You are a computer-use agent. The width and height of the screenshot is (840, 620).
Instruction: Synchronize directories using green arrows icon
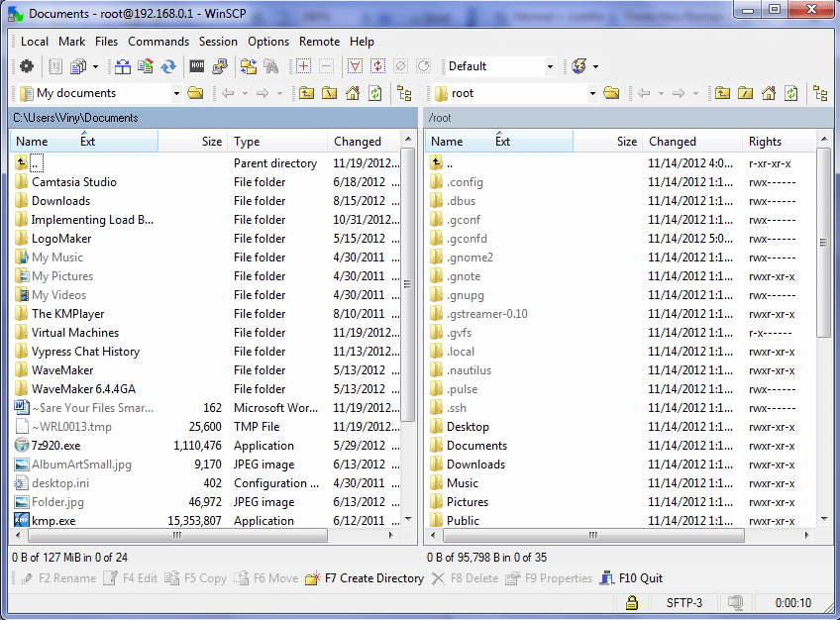[247, 66]
